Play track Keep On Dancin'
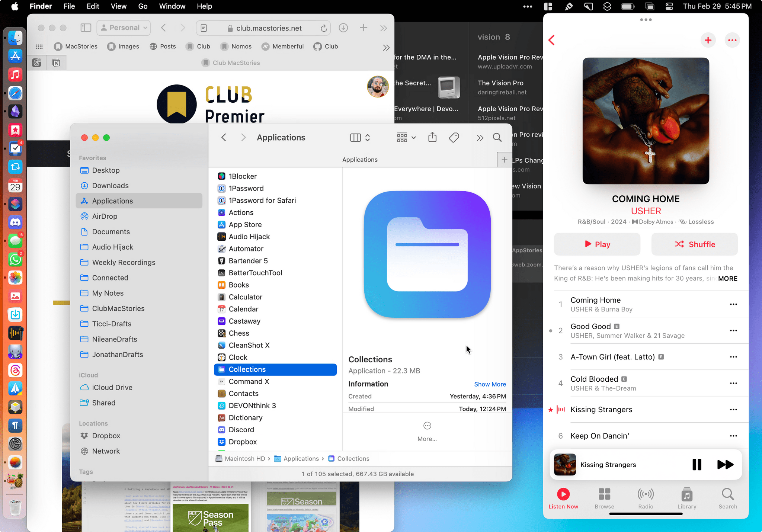762x532 pixels. coord(646,436)
